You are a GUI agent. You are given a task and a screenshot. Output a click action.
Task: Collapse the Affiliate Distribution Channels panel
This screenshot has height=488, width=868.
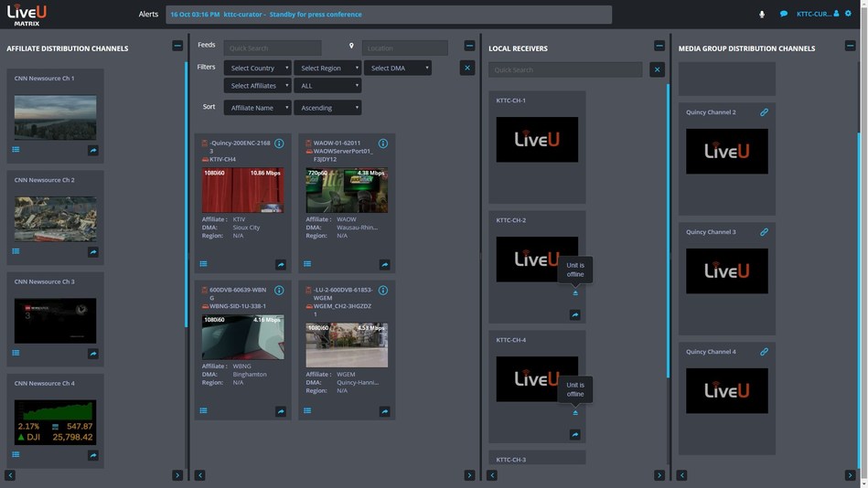click(177, 46)
